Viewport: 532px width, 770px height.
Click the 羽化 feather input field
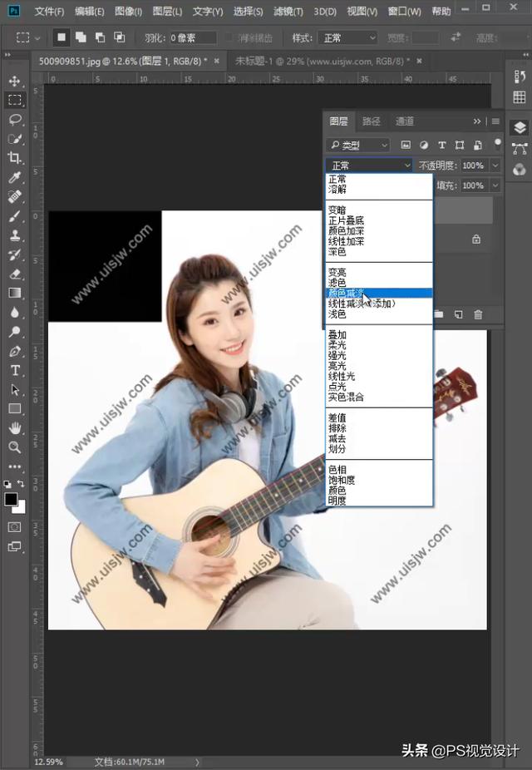coord(193,37)
